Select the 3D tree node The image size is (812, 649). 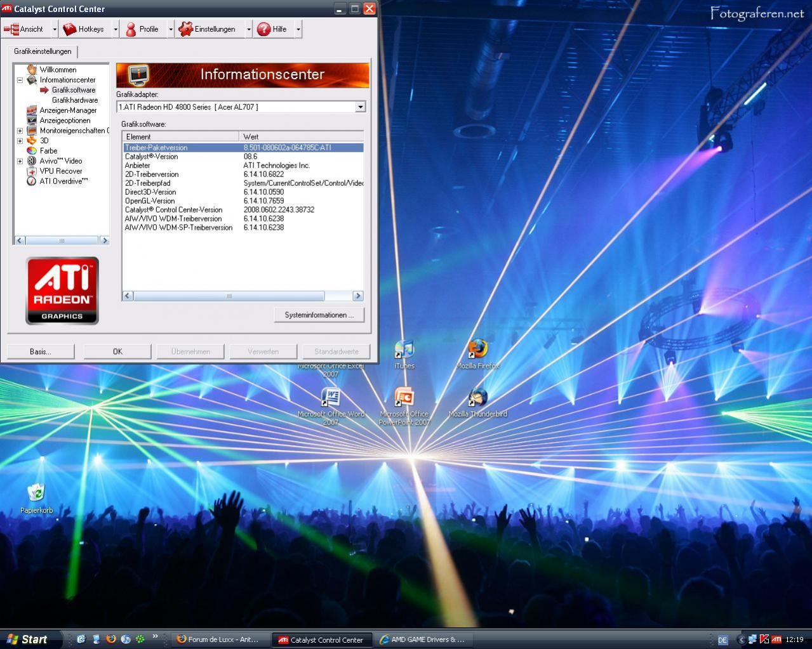click(x=44, y=141)
